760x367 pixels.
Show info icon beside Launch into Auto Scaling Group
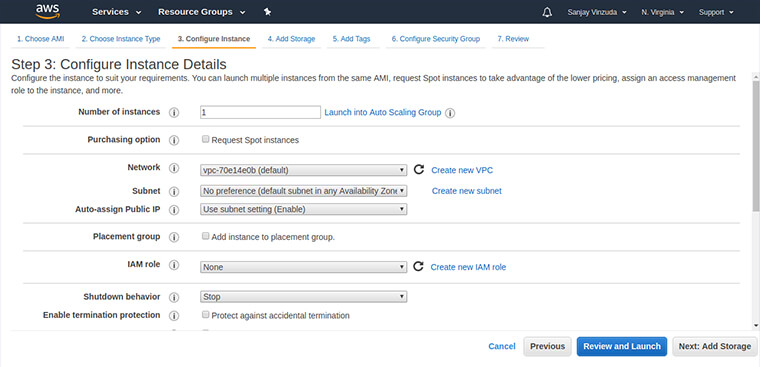point(450,113)
